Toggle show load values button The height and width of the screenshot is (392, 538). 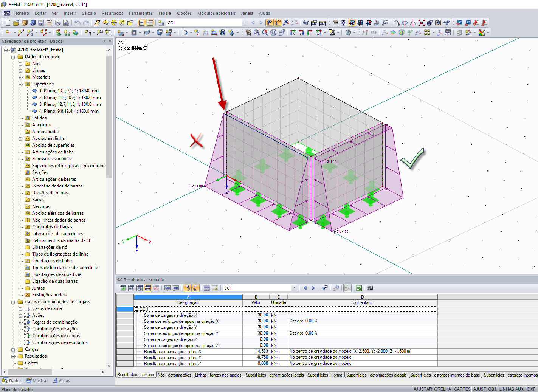point(278,23)
